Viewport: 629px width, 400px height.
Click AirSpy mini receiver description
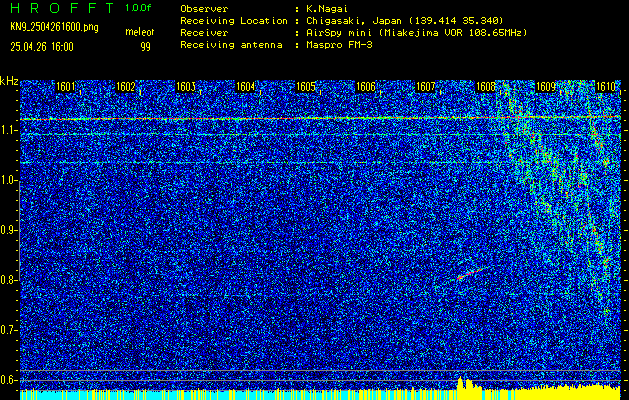click(416, 33)
